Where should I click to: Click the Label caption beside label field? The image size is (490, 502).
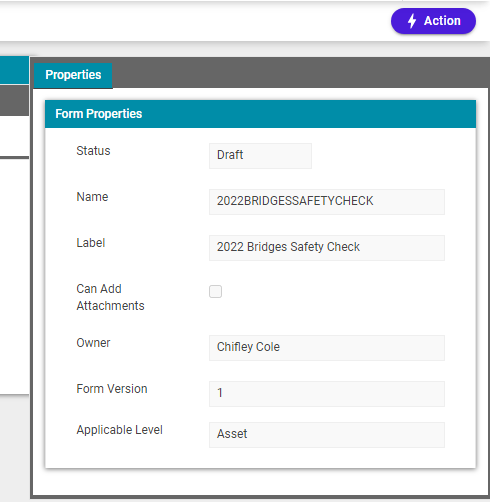91,243
